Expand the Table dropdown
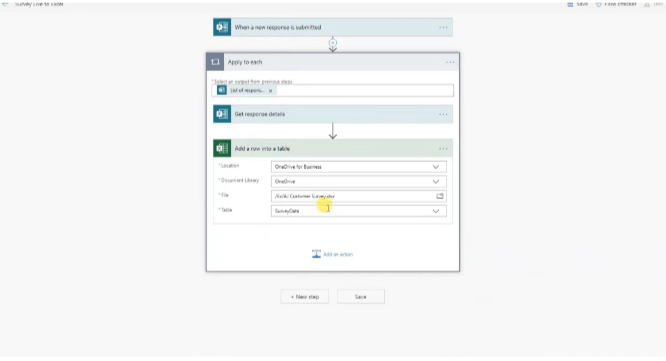 (436, 211)
